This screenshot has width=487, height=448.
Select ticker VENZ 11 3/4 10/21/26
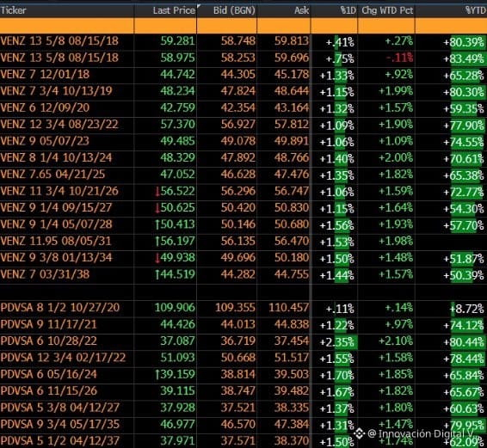[x=59, y=191]
